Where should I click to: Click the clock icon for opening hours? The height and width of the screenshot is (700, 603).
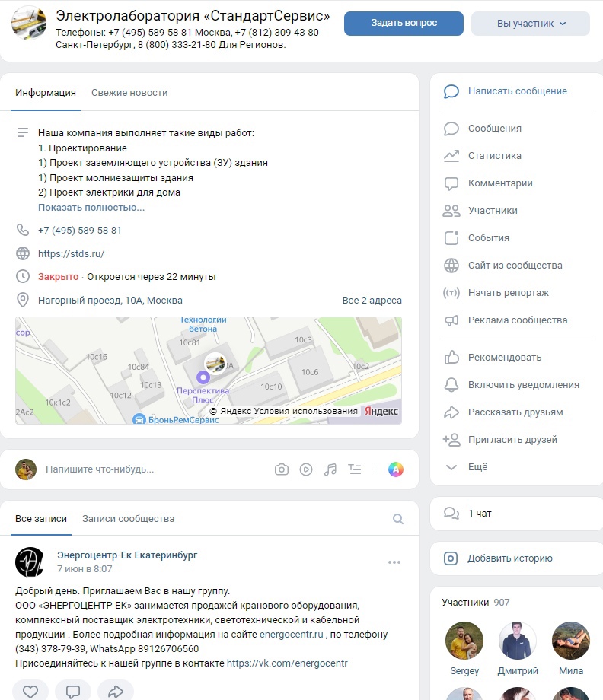pos(22,277)
